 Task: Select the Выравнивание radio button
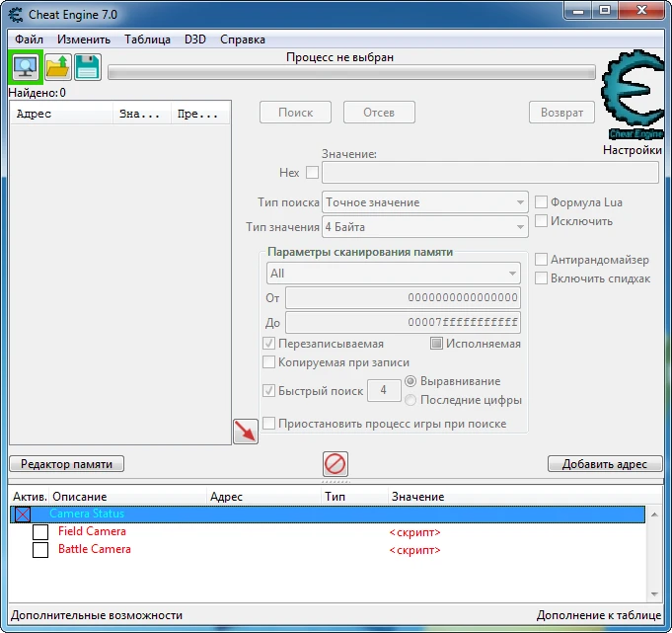point(411,381)
